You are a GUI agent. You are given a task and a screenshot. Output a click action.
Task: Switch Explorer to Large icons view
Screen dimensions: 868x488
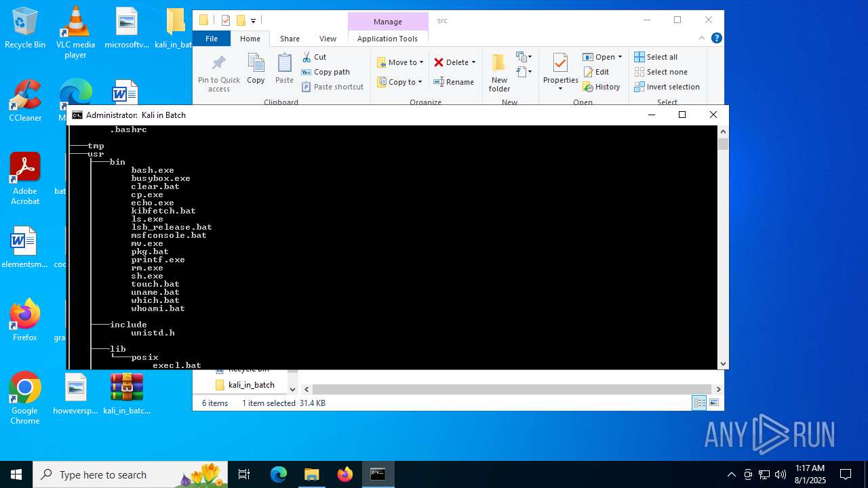(713, 403)
